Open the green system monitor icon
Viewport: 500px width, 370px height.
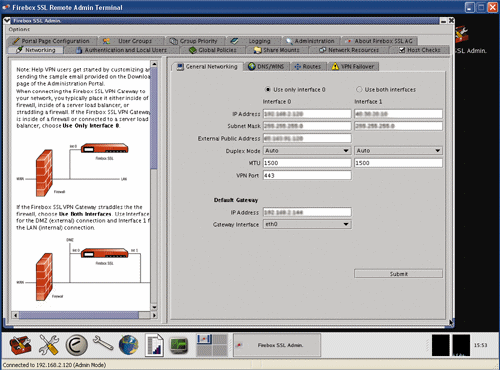coord(179,346)
